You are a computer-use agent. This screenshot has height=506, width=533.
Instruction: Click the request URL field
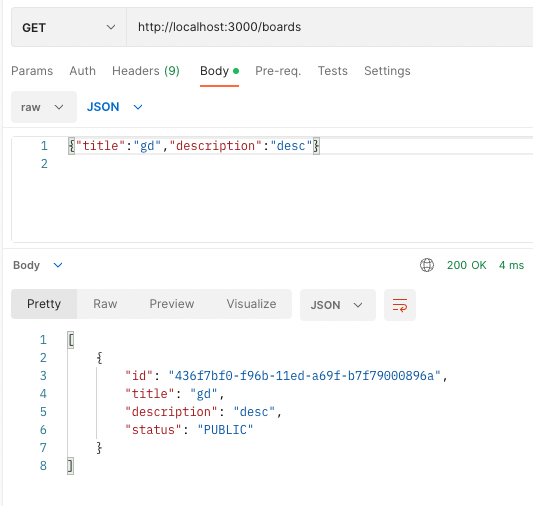pyautogui.click(x=330, y=27)
